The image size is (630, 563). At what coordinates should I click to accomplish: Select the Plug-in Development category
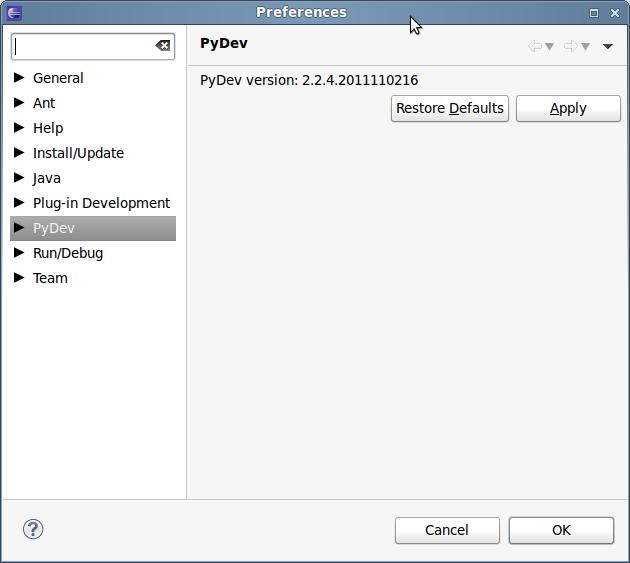tap(102, 203)
